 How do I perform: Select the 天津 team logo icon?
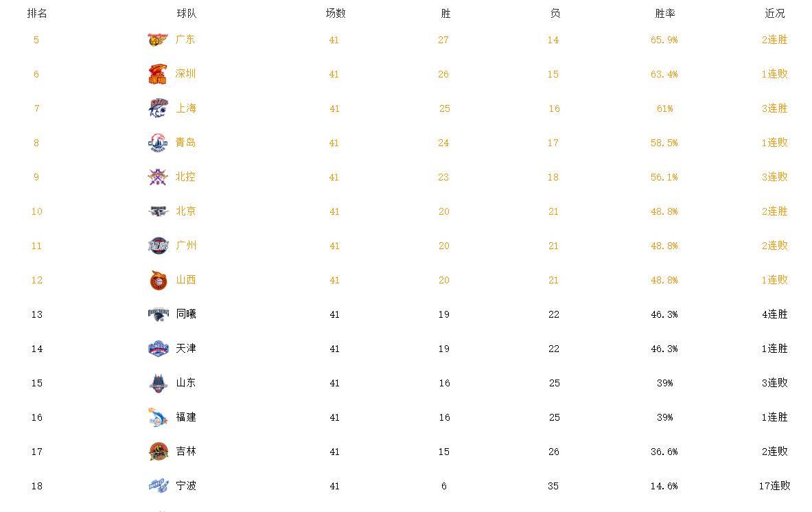[158, 349]
